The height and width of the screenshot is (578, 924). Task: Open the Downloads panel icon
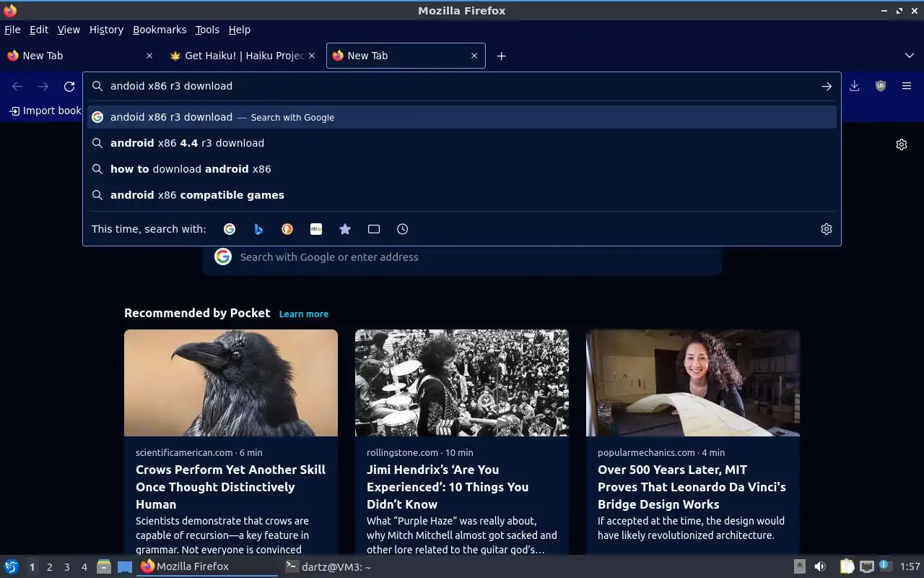[x=854, y=86]
